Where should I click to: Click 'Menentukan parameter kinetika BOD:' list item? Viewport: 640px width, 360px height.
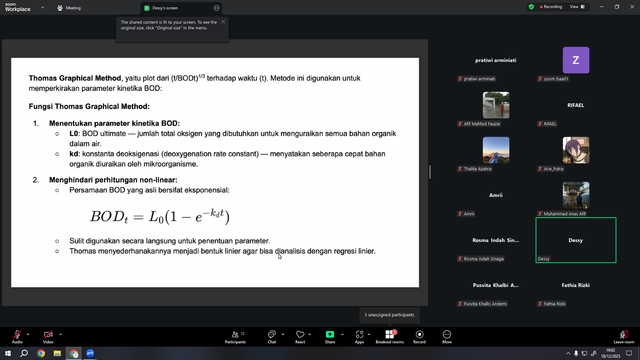pyautogui.click(x=114, y=123)
